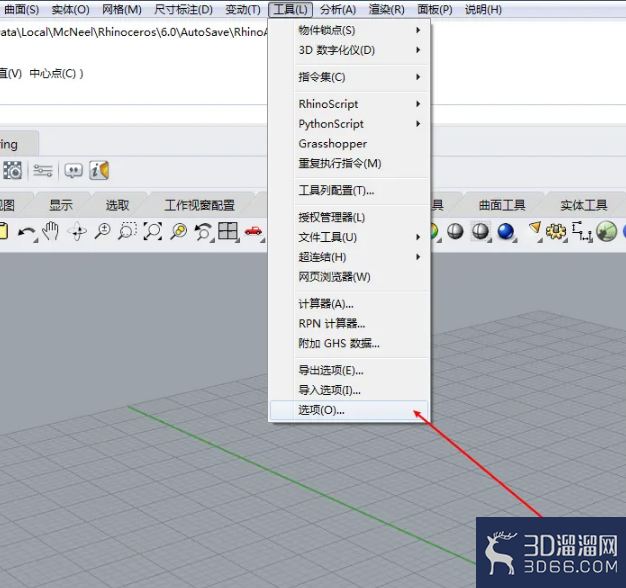Click the Zoom window icon
This screenshot has height=588, width=626.
[x=127, y=231]
